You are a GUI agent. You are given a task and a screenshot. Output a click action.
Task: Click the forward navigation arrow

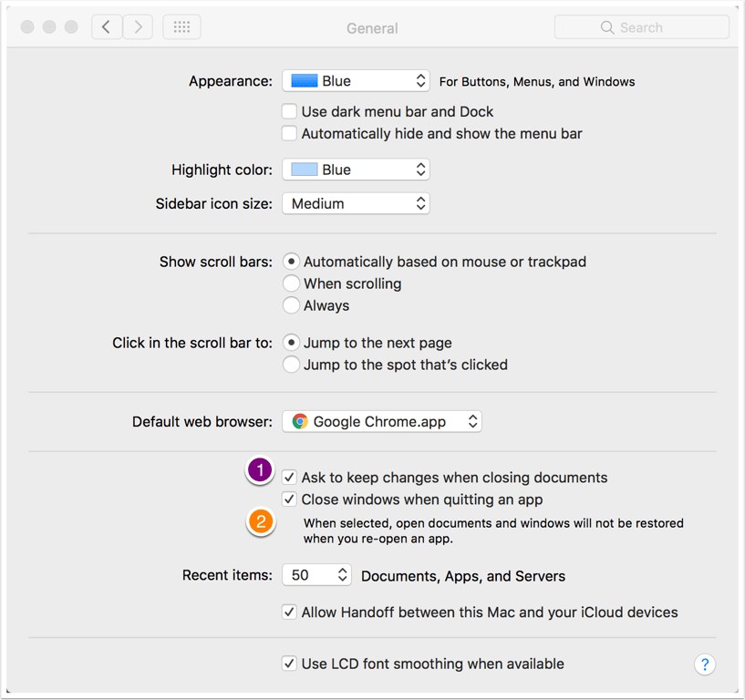138,27
